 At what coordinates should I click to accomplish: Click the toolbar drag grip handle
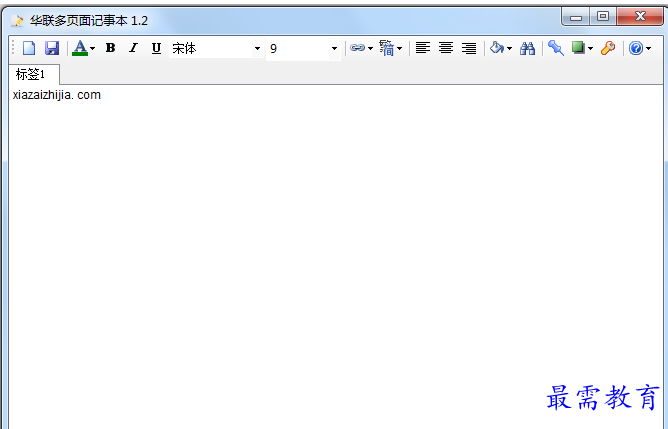click(14, 48)
